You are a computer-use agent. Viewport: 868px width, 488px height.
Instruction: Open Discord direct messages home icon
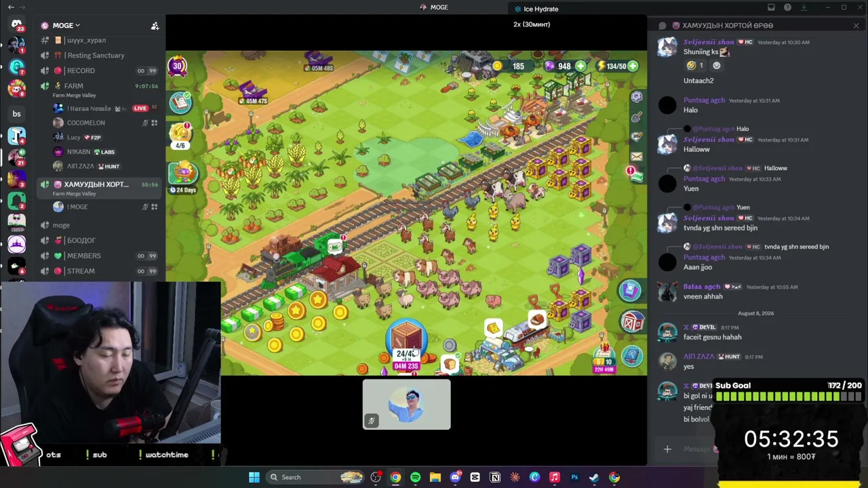pyautogui.click(x=16, y=25)
